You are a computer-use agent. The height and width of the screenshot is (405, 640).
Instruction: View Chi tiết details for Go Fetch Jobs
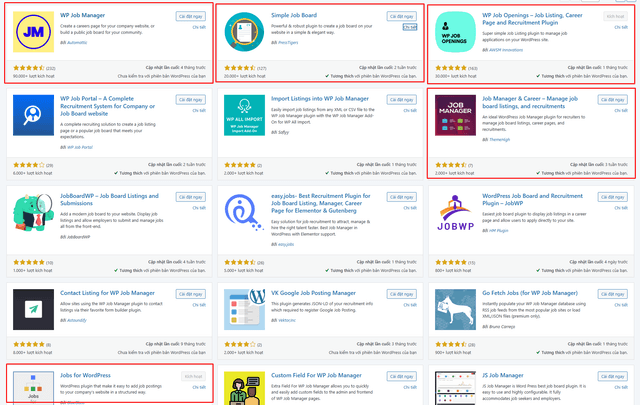point(621,305)
